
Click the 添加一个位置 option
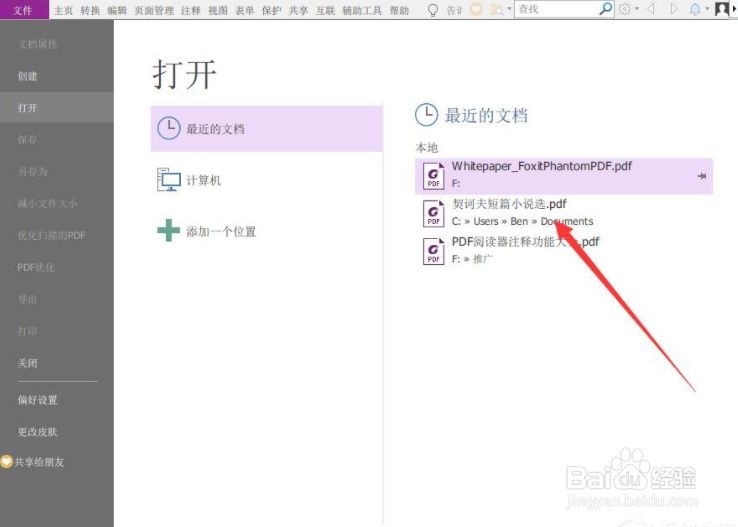266,231
